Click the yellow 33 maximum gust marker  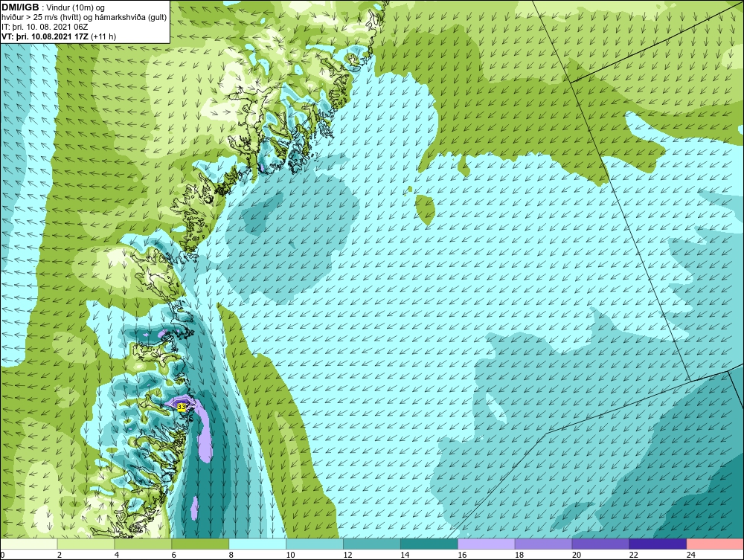(x=182, y=407)
